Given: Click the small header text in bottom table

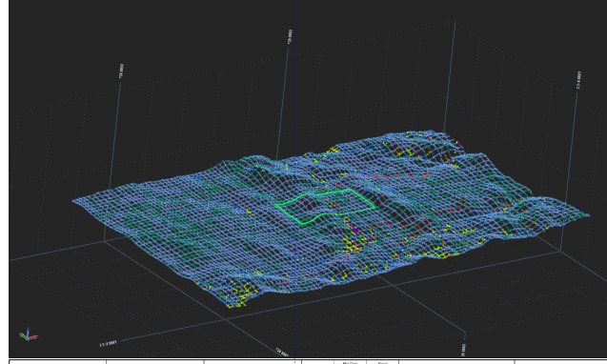Looking at the screenshot, I should click(x=350, y=362).
